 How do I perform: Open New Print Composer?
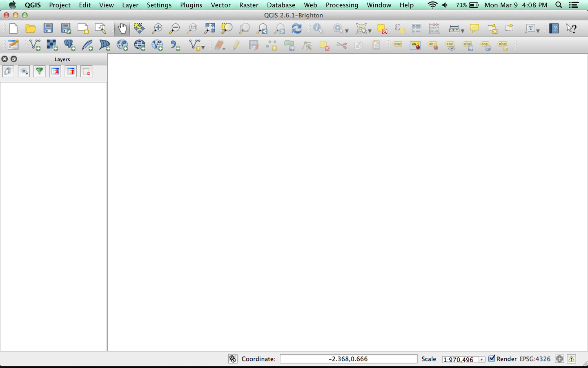coord(83,29)
